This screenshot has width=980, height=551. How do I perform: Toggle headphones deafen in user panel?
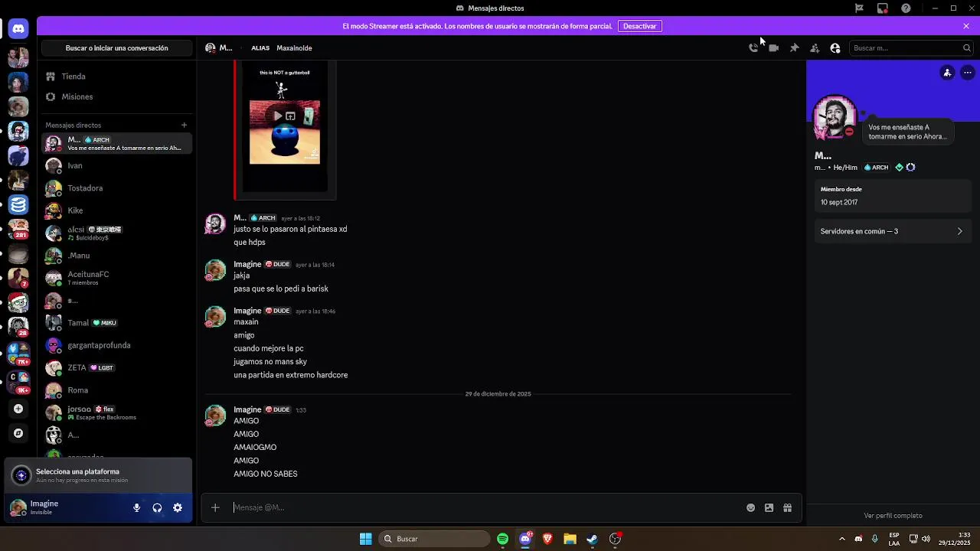157,507
